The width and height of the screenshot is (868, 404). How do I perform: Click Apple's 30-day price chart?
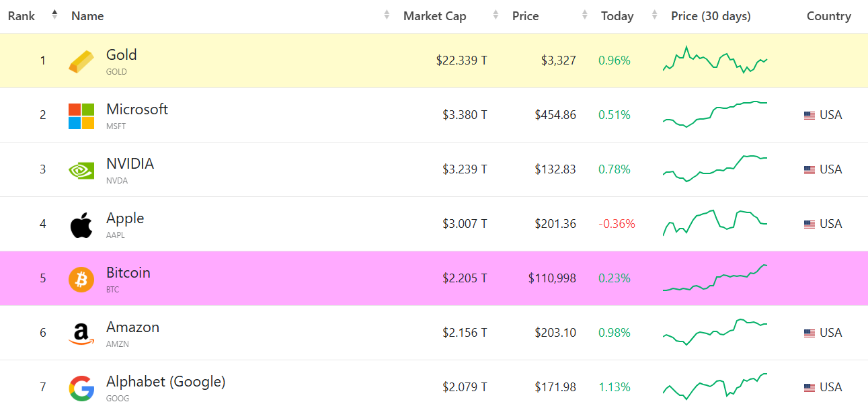tap(715, 223)
